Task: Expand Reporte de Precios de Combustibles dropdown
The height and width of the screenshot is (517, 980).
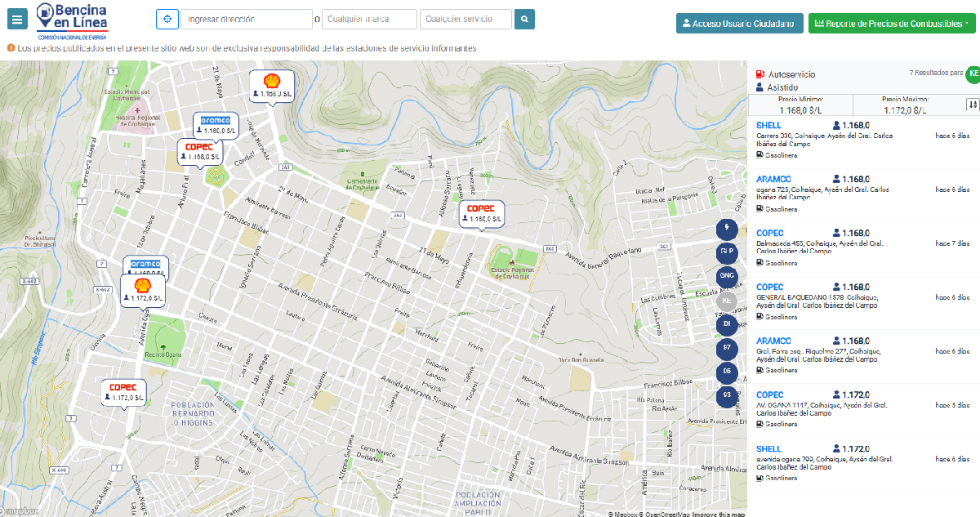Action: click(x=892, y=24)
